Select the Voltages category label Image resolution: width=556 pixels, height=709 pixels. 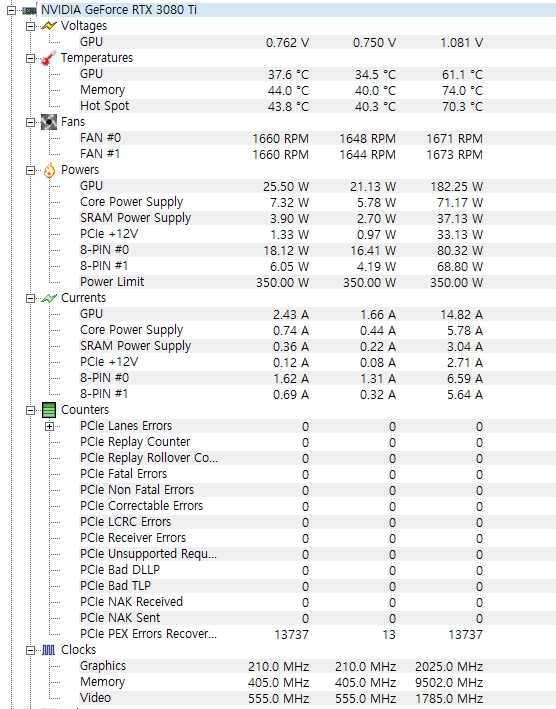coord(84,26)
